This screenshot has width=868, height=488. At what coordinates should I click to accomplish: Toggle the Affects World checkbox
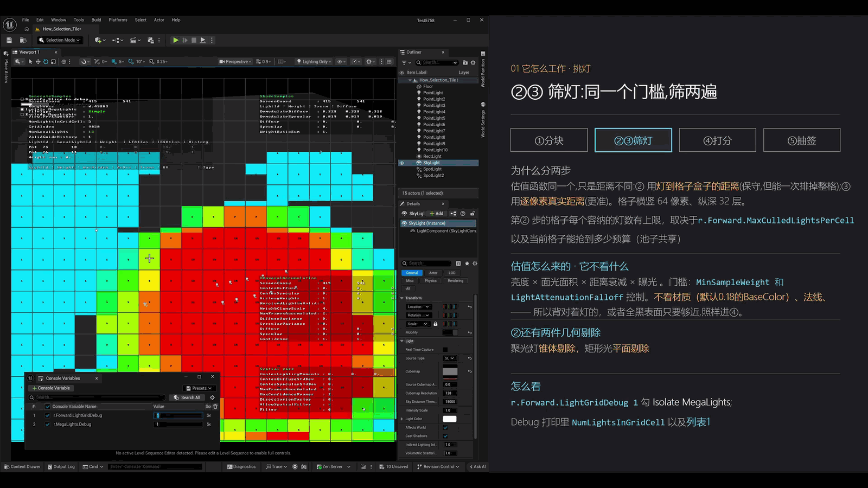point(445,427)
